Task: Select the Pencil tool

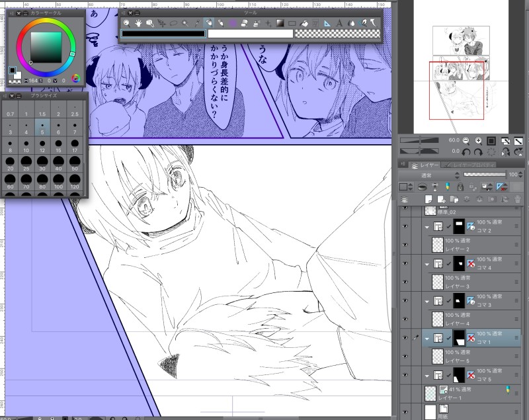Action: 221,23
